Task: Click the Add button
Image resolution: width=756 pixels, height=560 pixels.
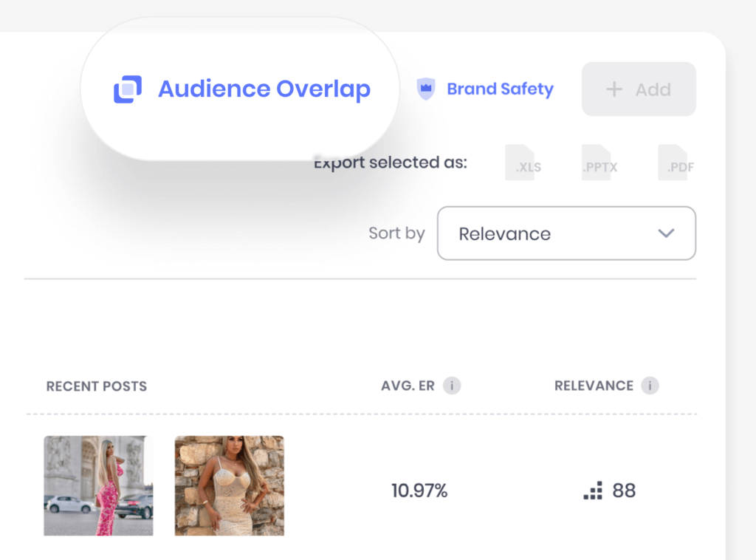Action: click(639, 89)
